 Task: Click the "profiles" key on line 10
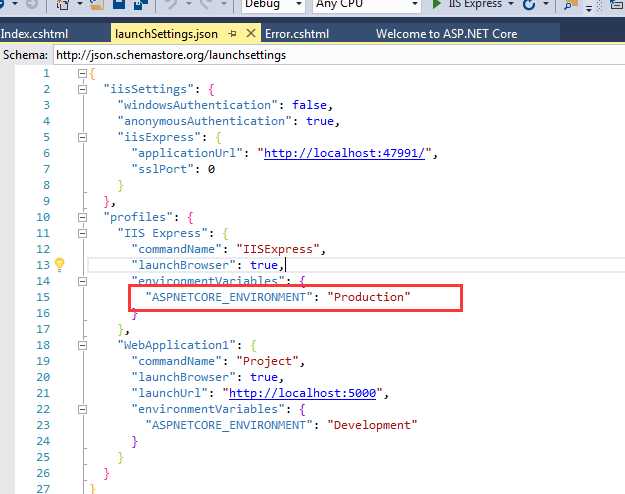pos(138,217)
